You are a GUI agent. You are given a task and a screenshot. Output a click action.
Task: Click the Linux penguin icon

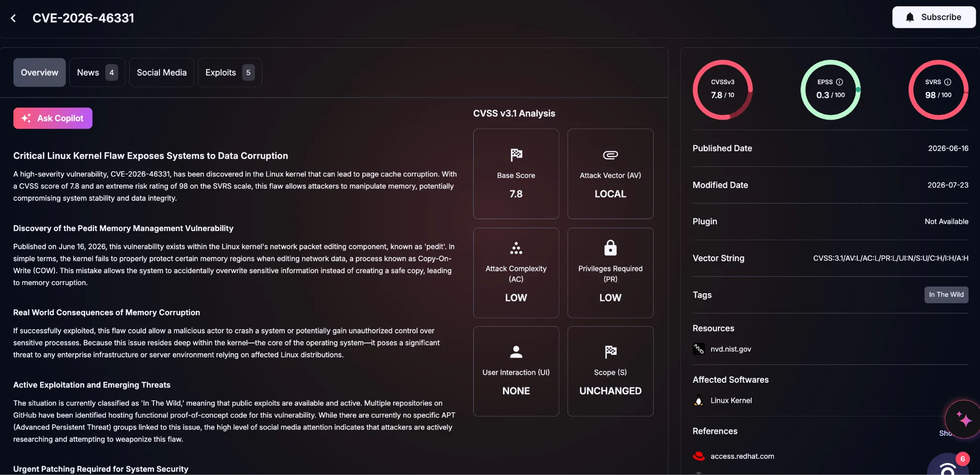point(699,401)
